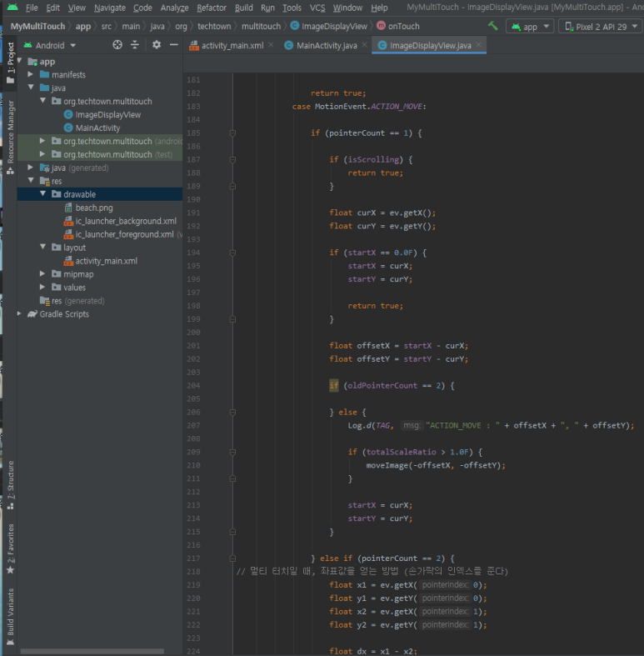The height and width of the screenshot is (656, 644).
Task: Select the ImageDisplayView class in project tree
Action: (102, 115)
